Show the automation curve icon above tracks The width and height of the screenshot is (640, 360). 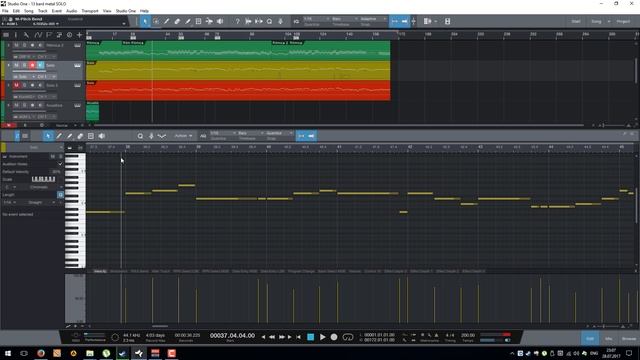tap(38, 35)
